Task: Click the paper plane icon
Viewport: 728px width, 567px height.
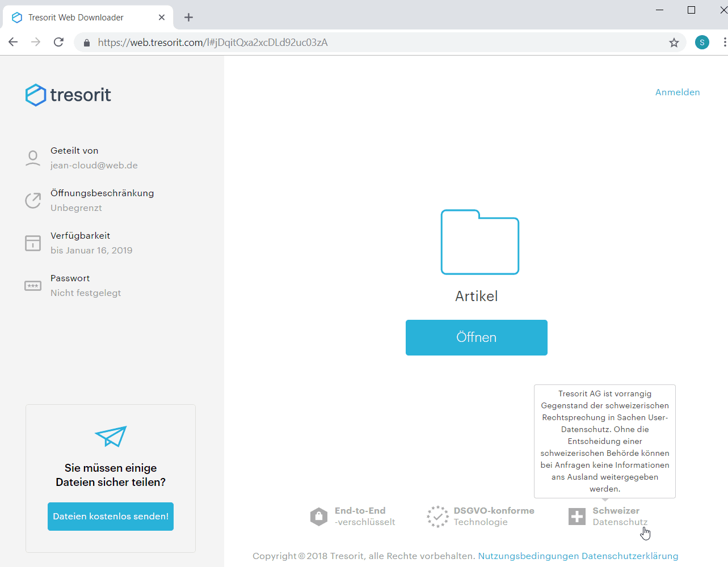Action: 111,437
